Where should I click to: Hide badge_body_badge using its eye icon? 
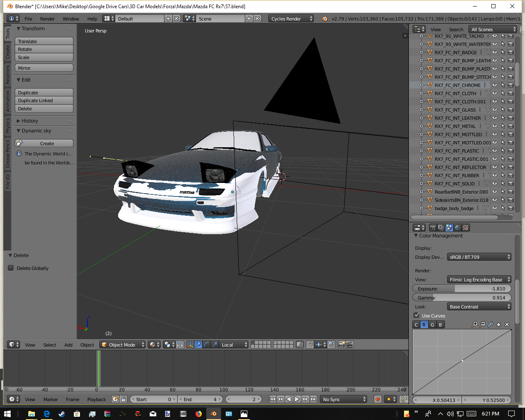(495, 208)
